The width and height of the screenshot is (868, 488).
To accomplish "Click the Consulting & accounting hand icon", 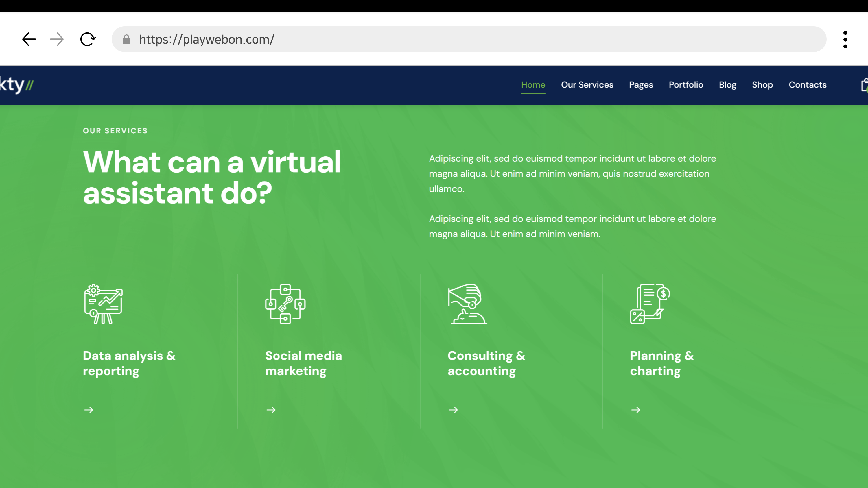I will pyautogui.click(x=467, y=304).
